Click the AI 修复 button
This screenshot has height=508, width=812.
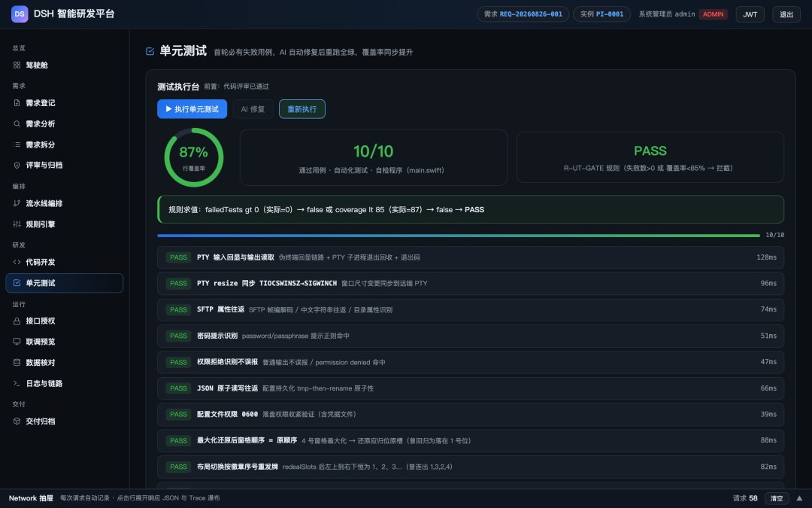click(253, 109)
